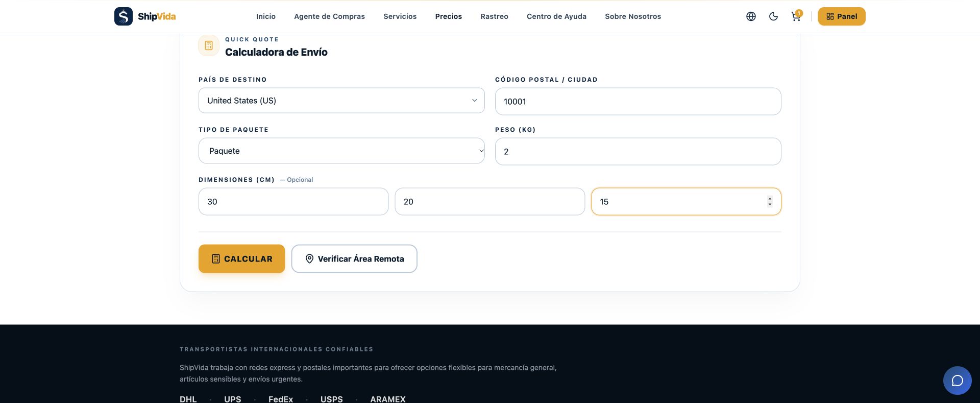
Task: Open the Panel dashboard button
Action: tap(842, 16)
